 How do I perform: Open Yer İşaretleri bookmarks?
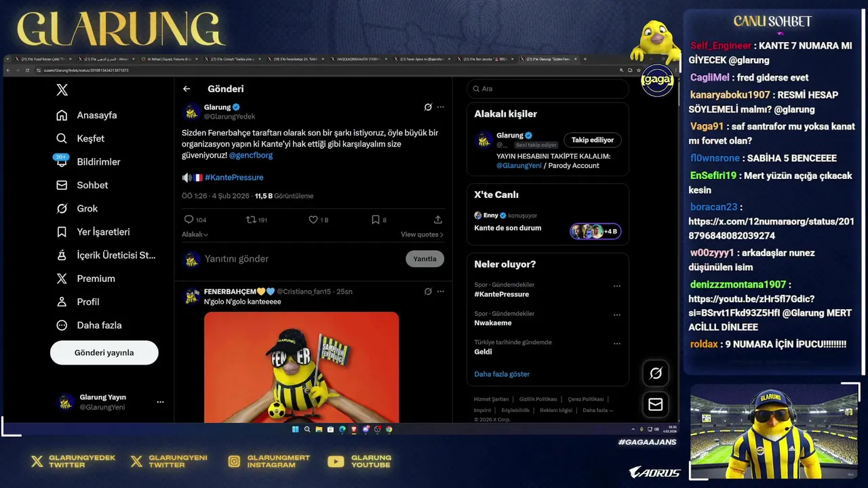point(93,232)
